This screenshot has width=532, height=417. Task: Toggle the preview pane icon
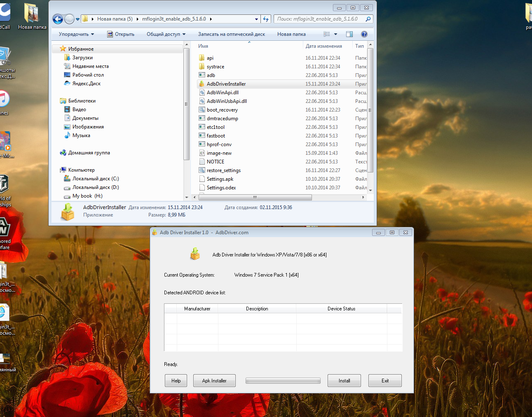tap(349, 34)
